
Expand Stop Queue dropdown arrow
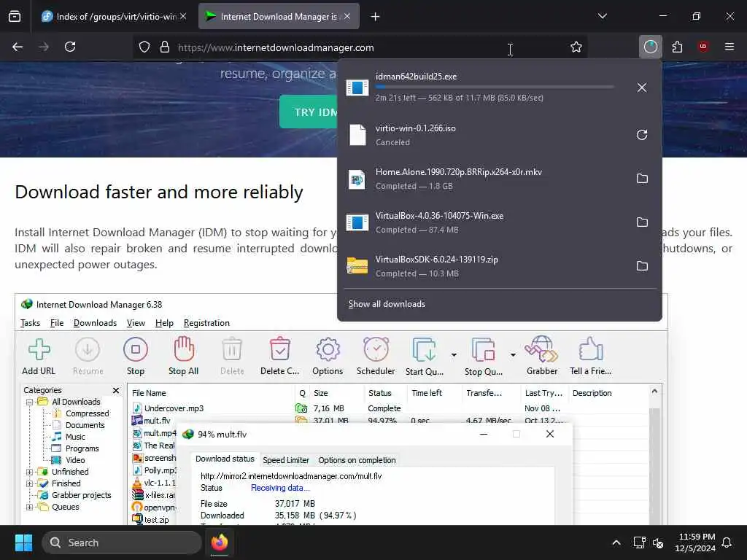click(513, 355)
